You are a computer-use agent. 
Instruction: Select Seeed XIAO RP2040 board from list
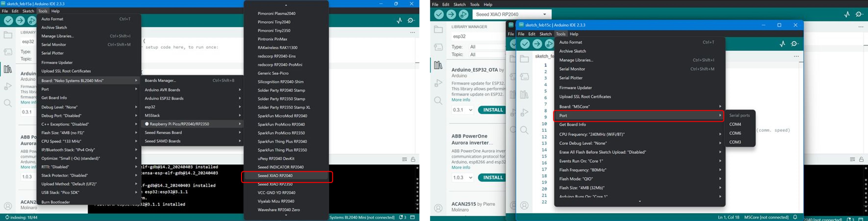click(286, 176)
